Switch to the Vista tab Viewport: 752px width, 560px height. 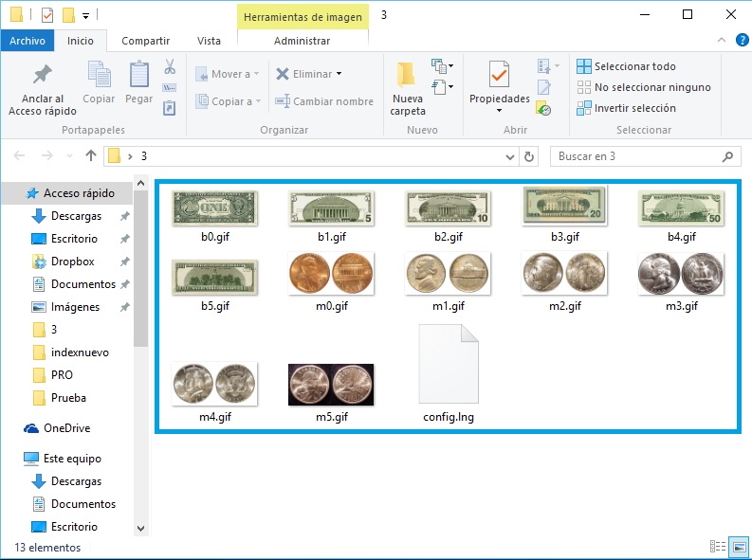(209, 41)
